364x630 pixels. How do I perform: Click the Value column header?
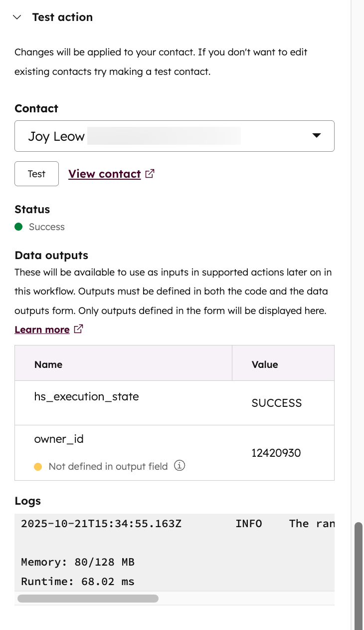[x=265, y=364]
